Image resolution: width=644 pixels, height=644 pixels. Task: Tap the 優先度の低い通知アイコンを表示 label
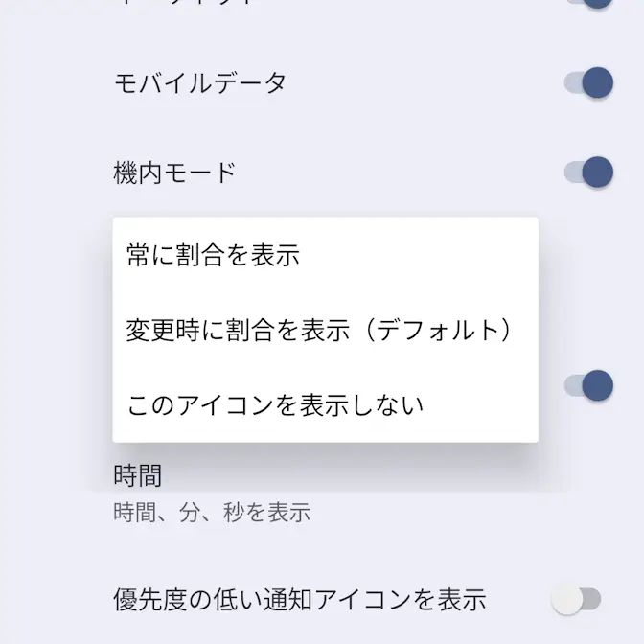[300, 600]
